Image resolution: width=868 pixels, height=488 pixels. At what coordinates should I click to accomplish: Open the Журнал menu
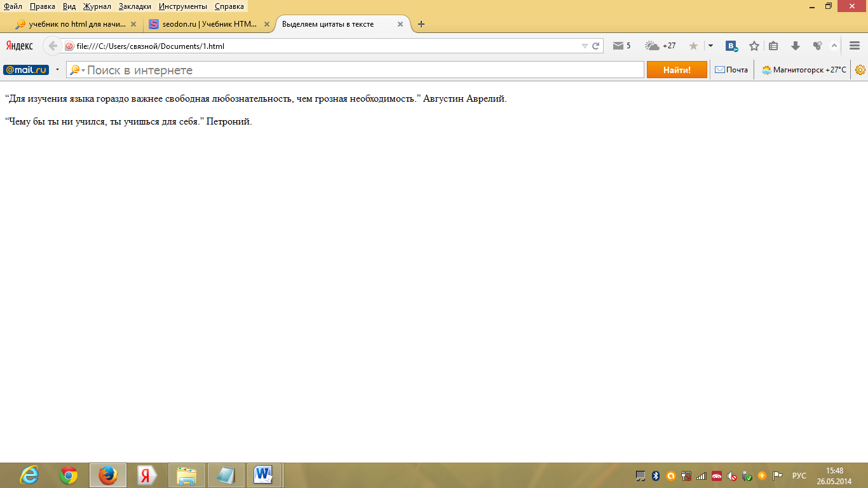tap(97, 6)
